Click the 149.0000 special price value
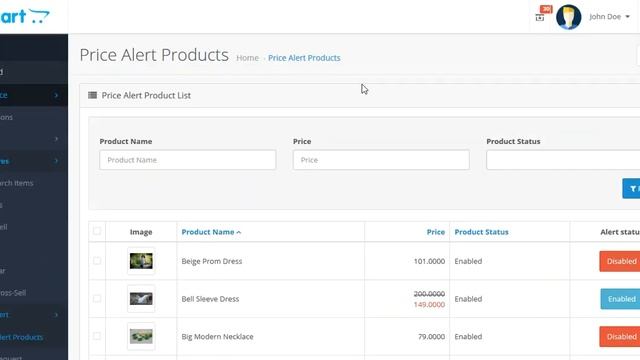Image resolution: width=640 pixels, height=360 pixels. 429,304
